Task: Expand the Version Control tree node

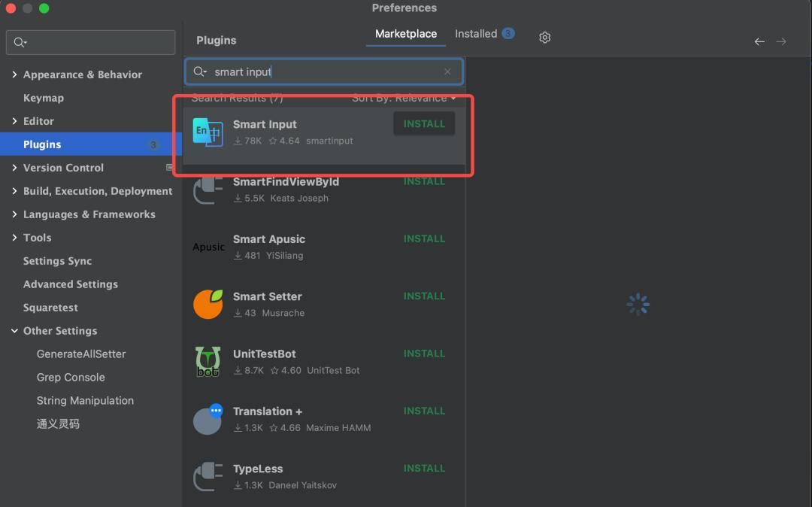Action: (14, 168)
